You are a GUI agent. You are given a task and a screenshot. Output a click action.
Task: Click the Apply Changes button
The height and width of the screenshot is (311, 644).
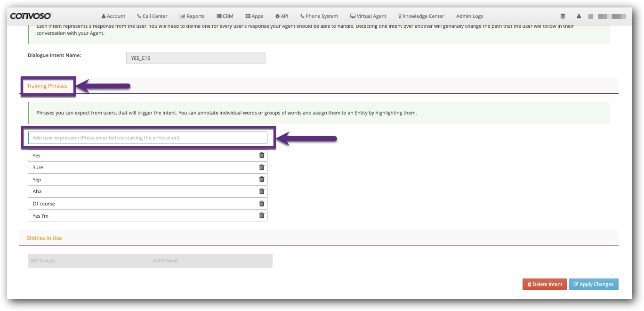coord(593,284)
